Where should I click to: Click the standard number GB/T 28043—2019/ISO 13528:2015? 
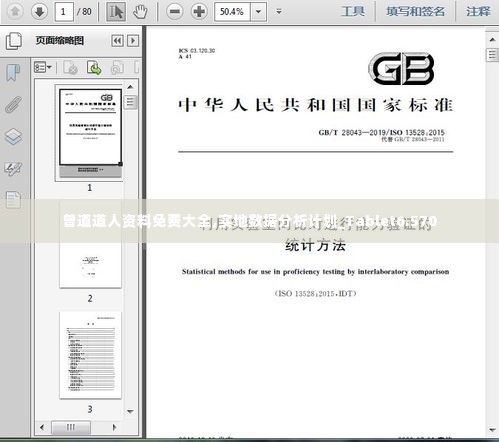[x=381, y=133]
